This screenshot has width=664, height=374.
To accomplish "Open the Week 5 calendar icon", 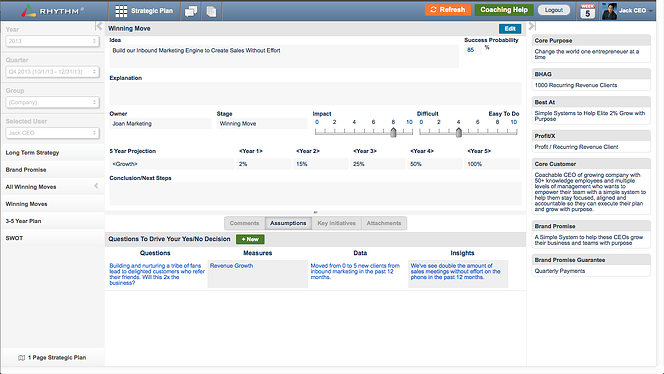I will [x=587, y=11].
